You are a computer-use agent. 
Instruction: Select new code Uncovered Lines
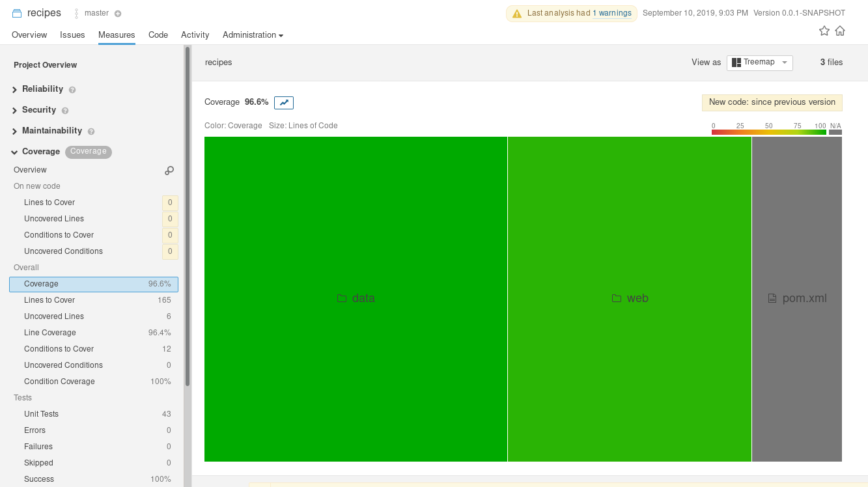click(94, 219)
